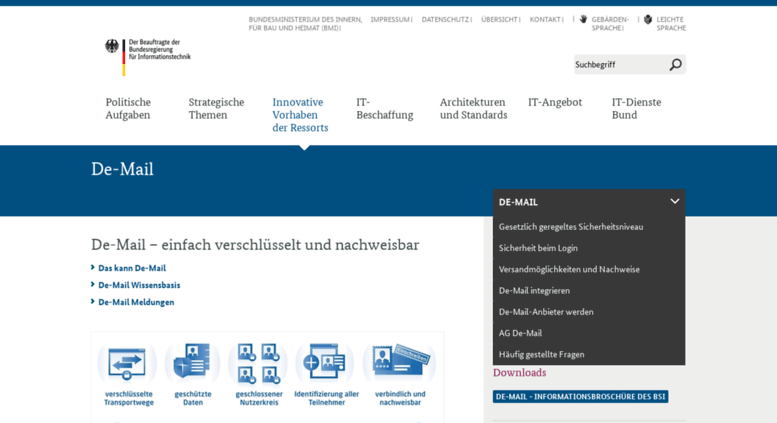Open the verschlüsselte Transportwege icon
The height and width of the screenshot is (423, 777).
tap(127, 364)
